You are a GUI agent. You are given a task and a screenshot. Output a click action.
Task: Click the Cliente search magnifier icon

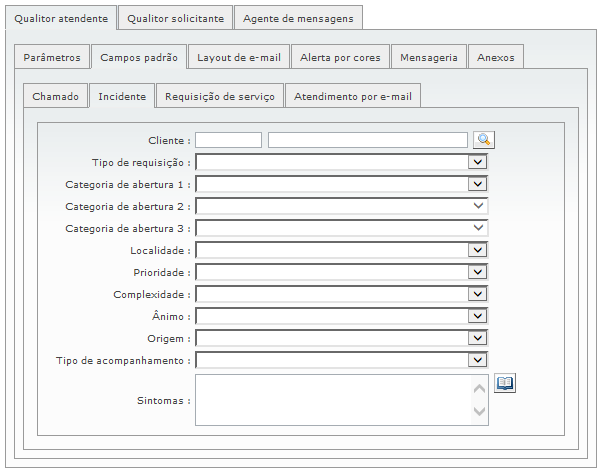coord(484,140)
